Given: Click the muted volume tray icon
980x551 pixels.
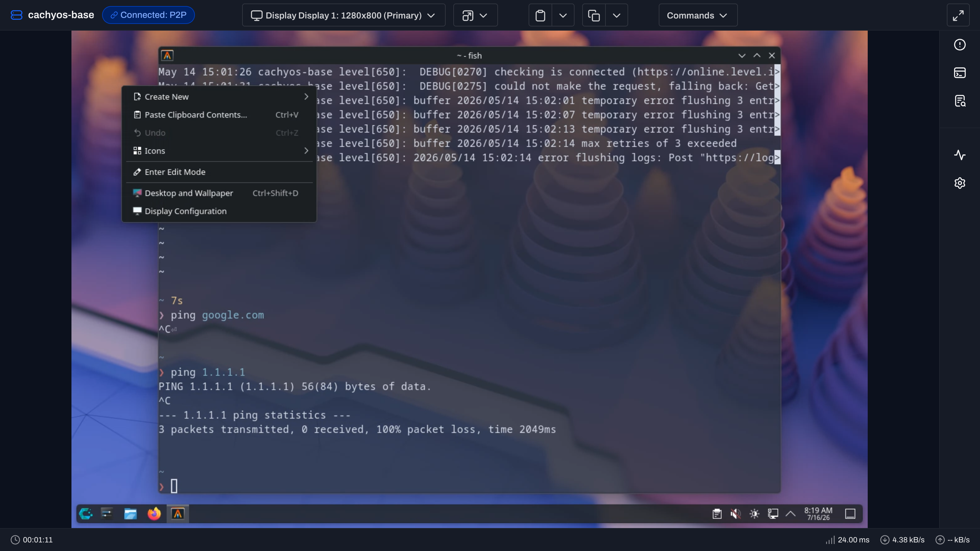Looking at the screenshot, I should pos(735,514).
